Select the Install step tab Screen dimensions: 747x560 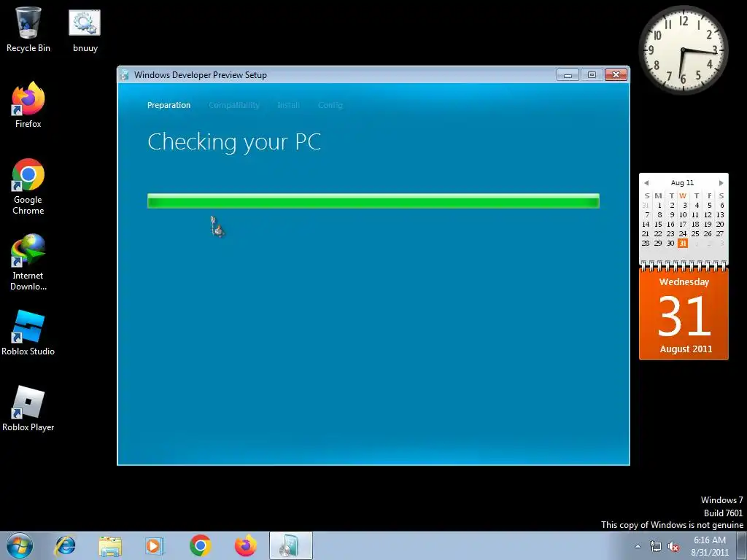click(x=289, y=105)
